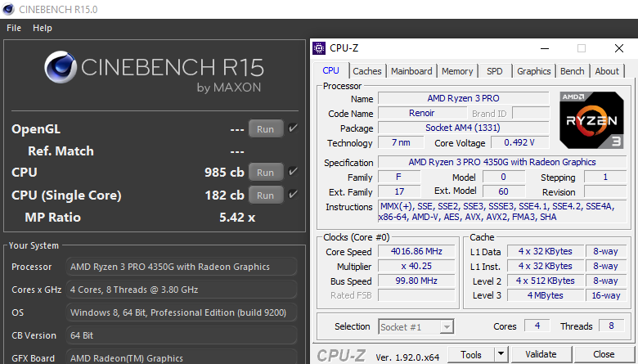Screen dimensions: 638x364
Task: Close the CPU-Z window
Action: (x=618, y=48)
